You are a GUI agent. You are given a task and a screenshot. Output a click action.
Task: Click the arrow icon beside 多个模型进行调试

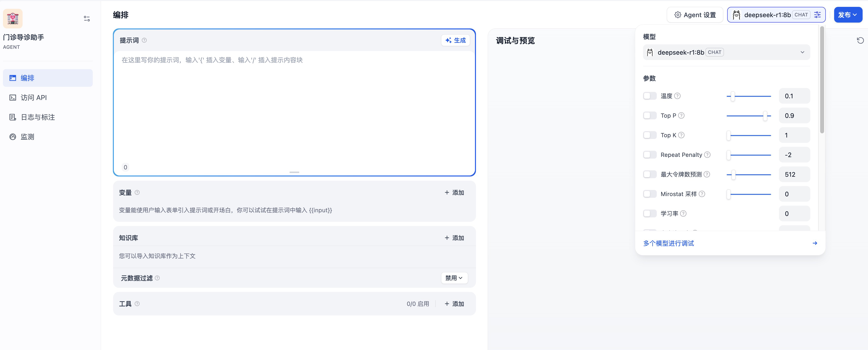point(815,243)
